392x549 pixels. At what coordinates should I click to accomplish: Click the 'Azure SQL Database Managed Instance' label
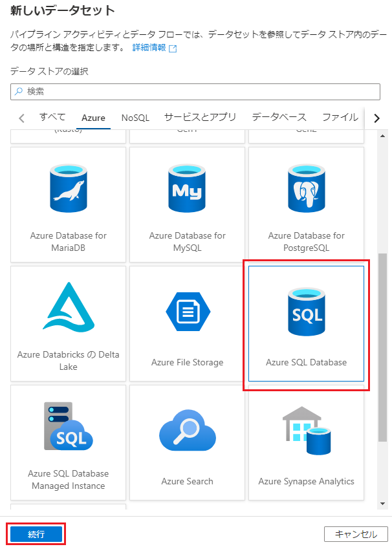tap(69, 480)
